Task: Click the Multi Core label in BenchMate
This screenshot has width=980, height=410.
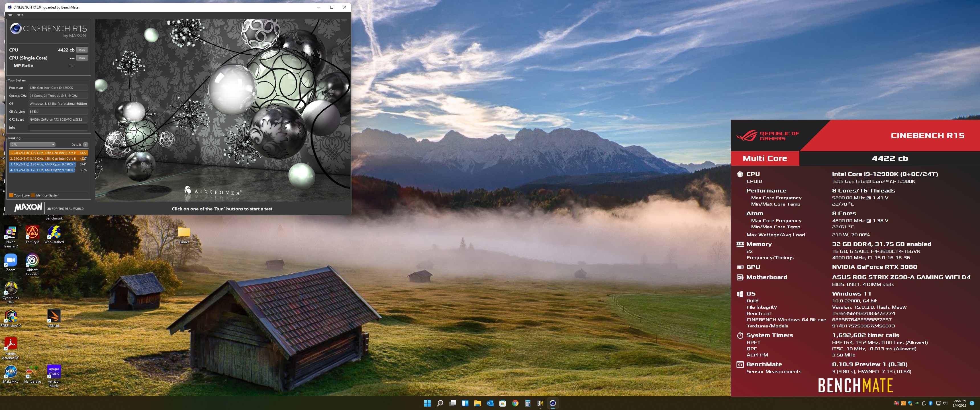Action: coord(765,158)
